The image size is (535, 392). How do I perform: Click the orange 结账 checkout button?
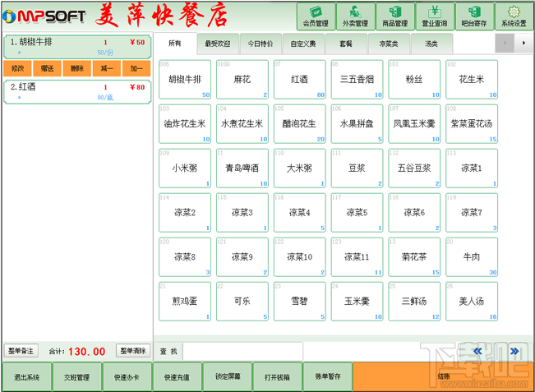click(x=443, y=376)
